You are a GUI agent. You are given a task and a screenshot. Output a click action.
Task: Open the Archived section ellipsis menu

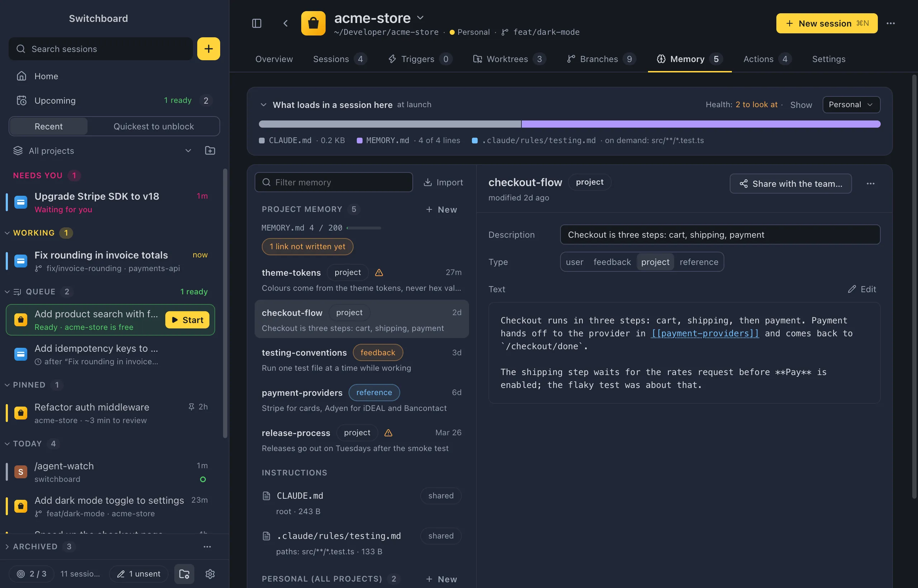click(x=207, y=546)
